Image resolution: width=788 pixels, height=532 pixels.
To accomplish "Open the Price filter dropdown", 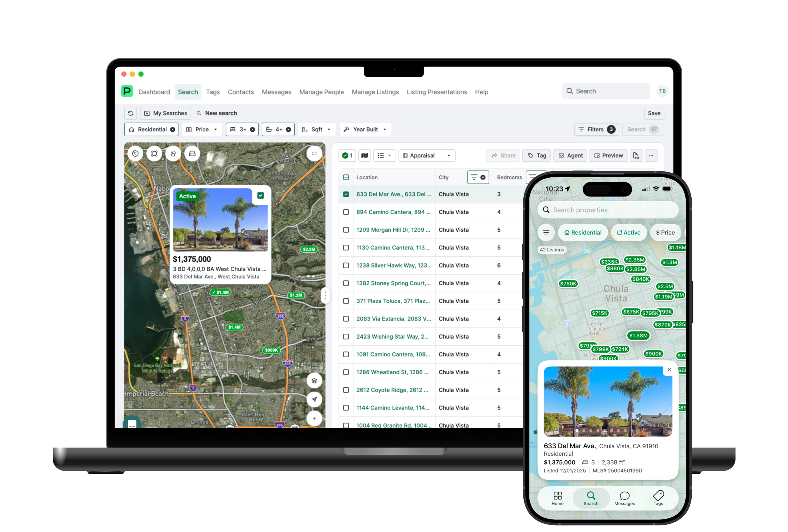I will pyautogui.click(x=202, y=130).
